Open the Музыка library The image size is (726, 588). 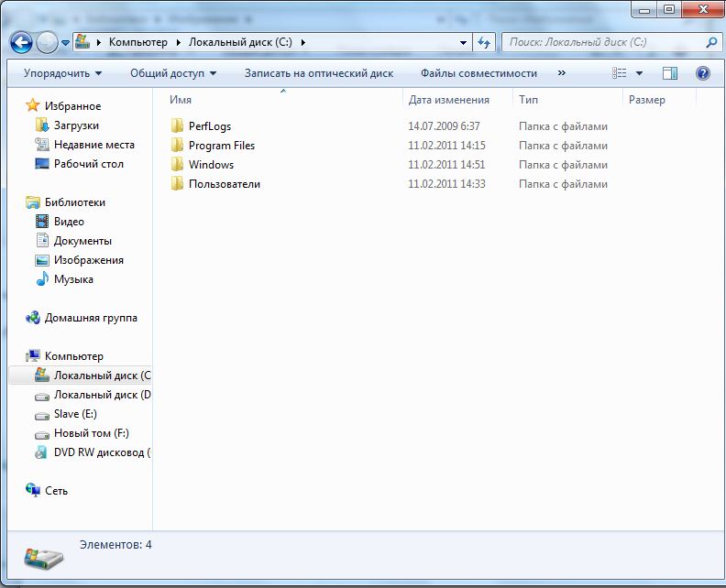coord(73,279)
